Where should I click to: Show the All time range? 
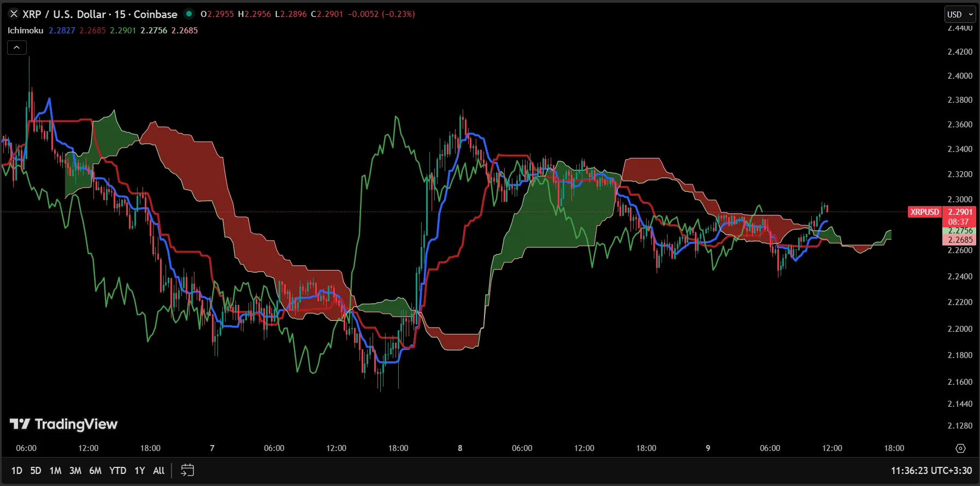pos(158,470)
